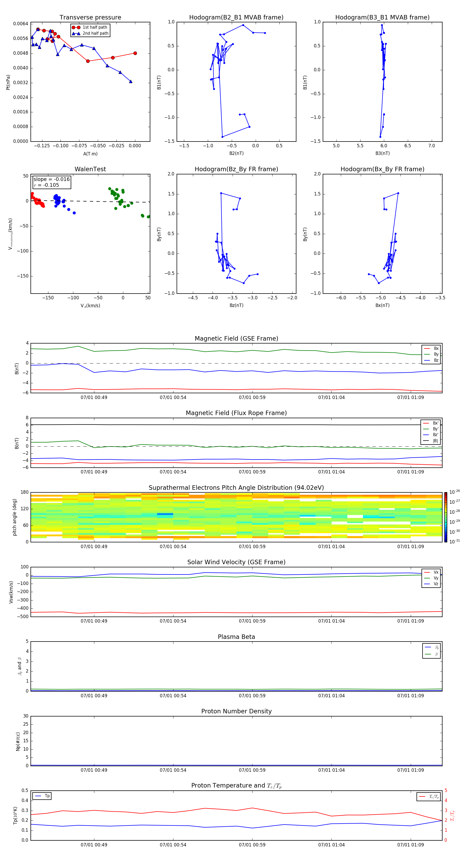Click the V_A(km/s) x-axis label
473x868 pixels.
pyautogui.click(x=90, y=306)
